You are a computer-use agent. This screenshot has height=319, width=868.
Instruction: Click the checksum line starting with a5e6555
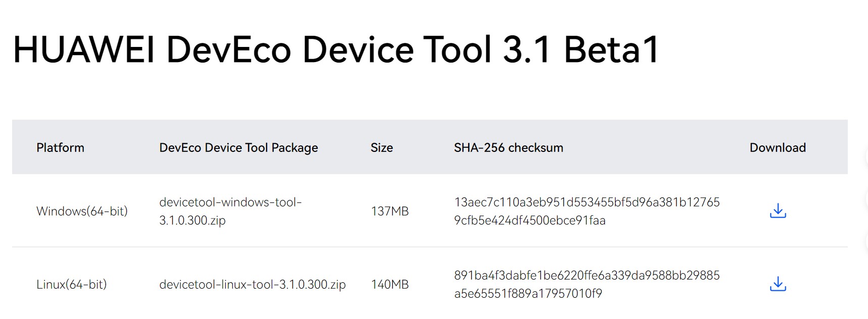[528, 294]
